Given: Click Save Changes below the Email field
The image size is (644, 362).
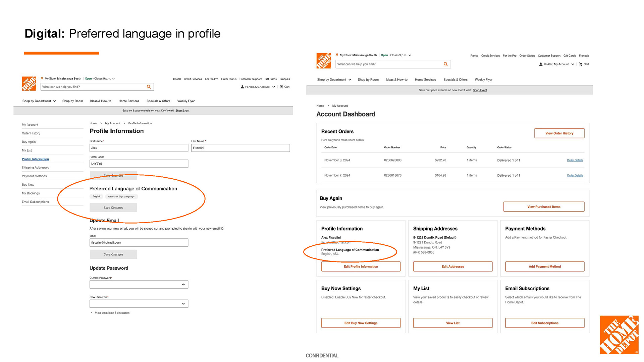Looking at the screenshot, I should [113, 254].
